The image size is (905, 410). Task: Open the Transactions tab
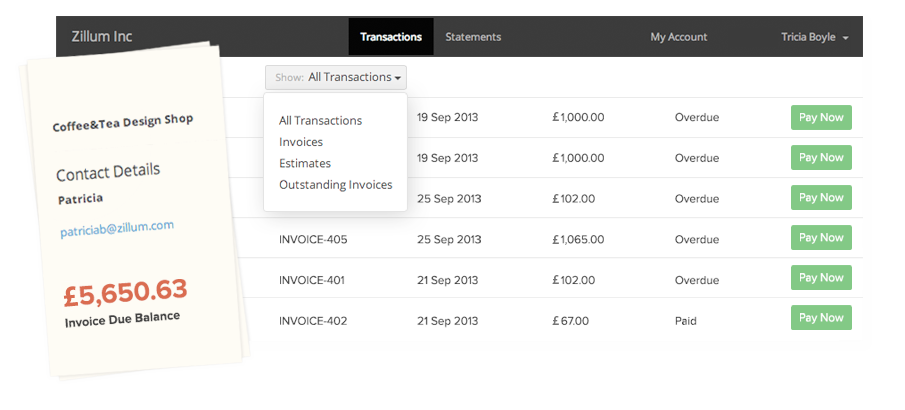point(391,37)
